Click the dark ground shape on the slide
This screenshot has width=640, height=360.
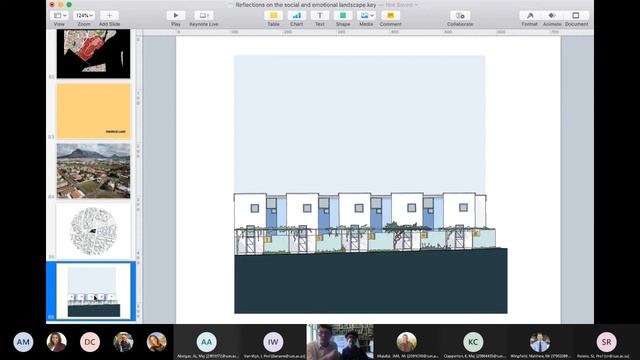[371, 282]
